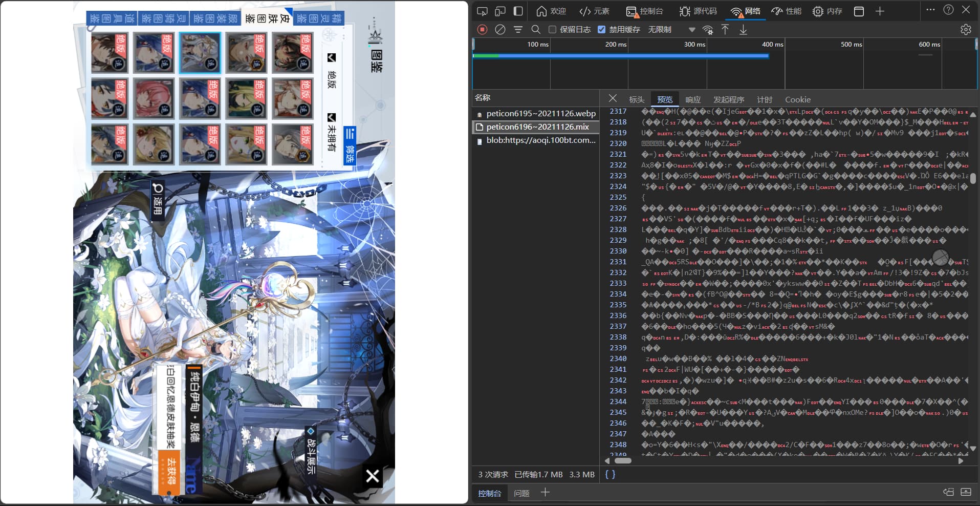
Task: Close the request details pane with X
Action: 613,98
